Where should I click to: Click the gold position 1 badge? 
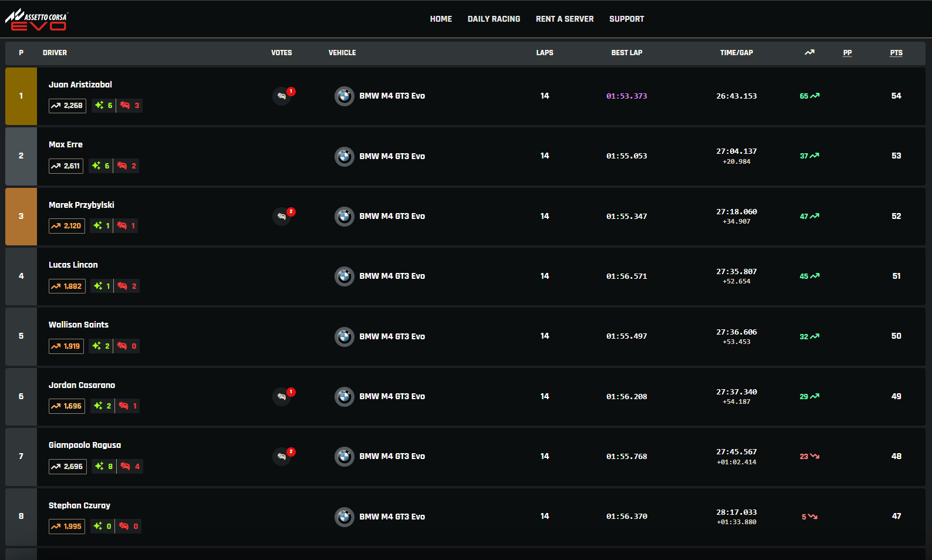click(21, 96)
